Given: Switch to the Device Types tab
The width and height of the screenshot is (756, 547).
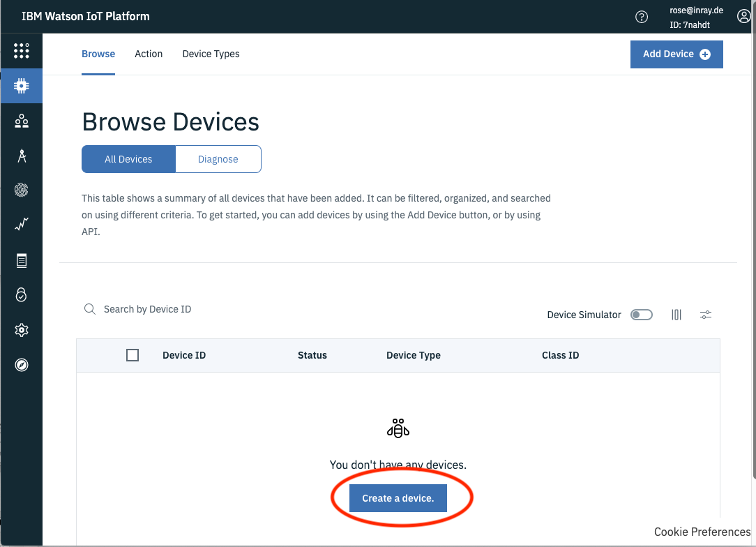Looking at the screenshot, I should coord(211,54).
